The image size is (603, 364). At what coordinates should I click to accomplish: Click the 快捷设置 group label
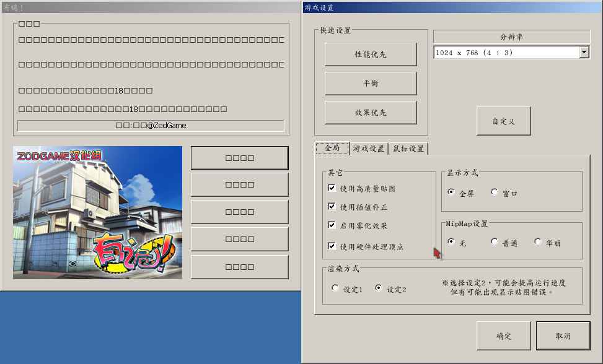(x=335, y=31)
